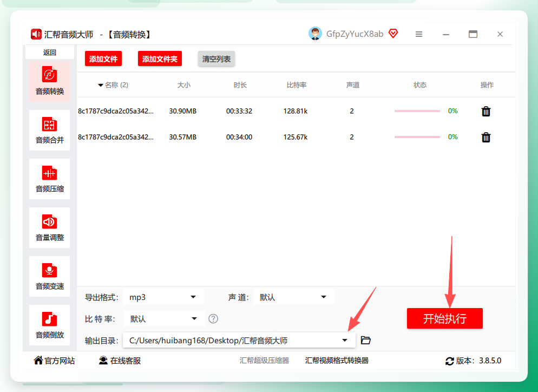Click size 30.57MB cell
Screen dimensions: 538x392
click(x=182, y=138)
